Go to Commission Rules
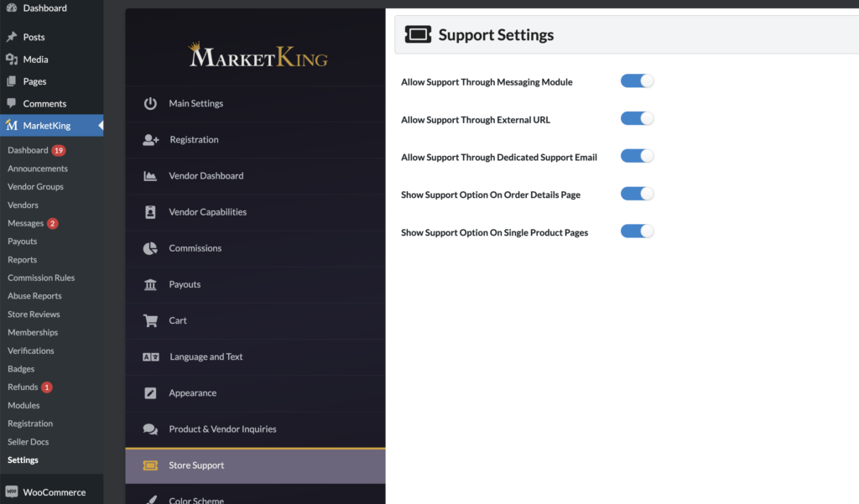 pyautogui.click(x=41, y=278)
